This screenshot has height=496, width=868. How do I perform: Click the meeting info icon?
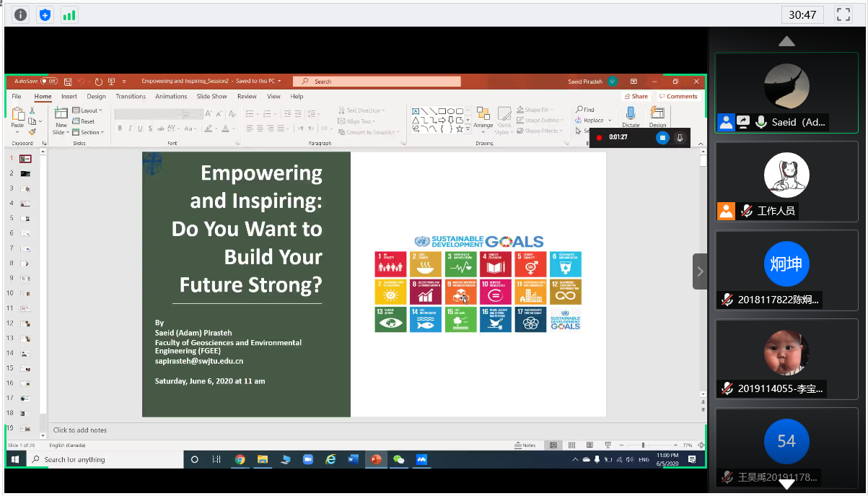coord(21,14)
